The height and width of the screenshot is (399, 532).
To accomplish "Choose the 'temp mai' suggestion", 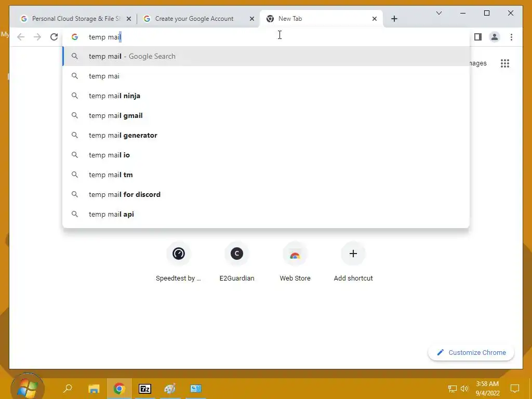I will tap(266, 76).
